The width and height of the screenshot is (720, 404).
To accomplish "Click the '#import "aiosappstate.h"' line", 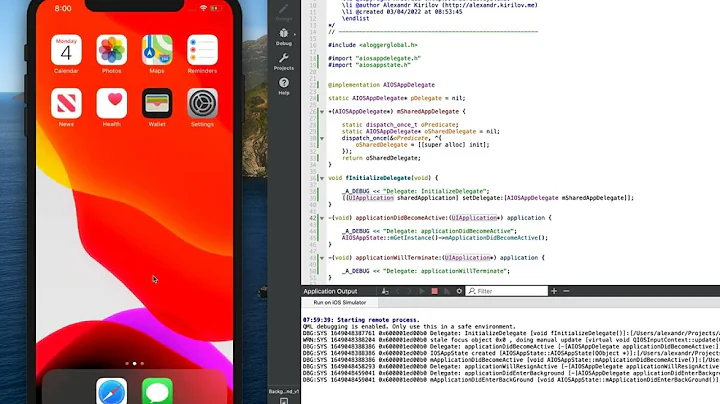I will 369,65.
